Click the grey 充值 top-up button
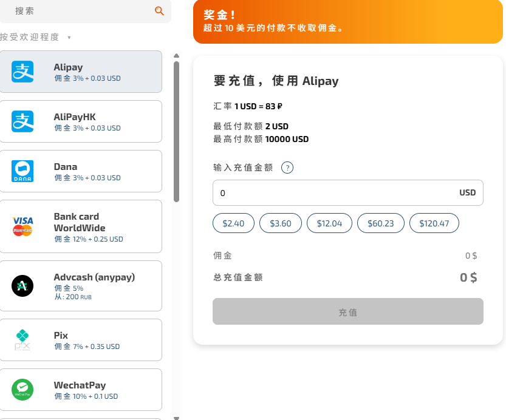 click(x=348, y=311)
